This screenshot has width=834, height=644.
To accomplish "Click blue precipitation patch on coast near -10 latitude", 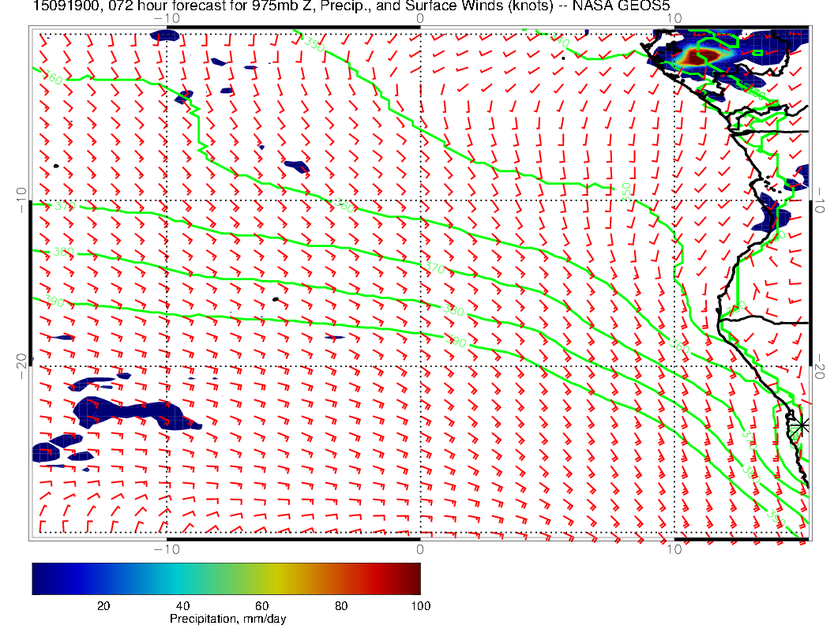I will tap(764, 217).
